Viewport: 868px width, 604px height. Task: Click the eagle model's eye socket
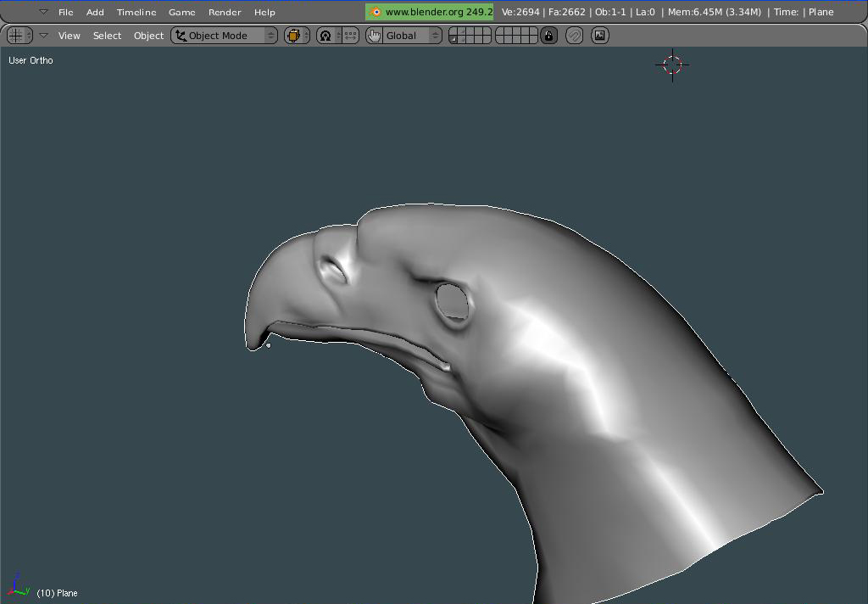point(453,301)
